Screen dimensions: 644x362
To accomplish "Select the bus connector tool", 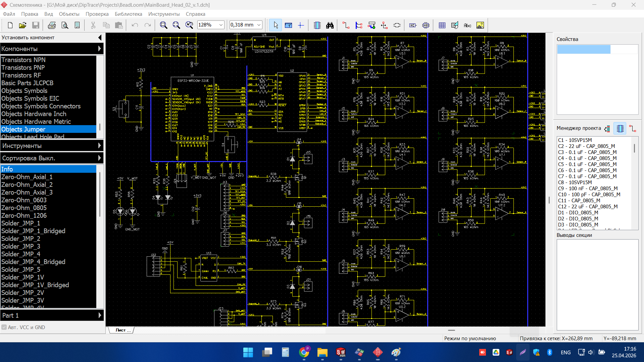I will tap(371, 25).
